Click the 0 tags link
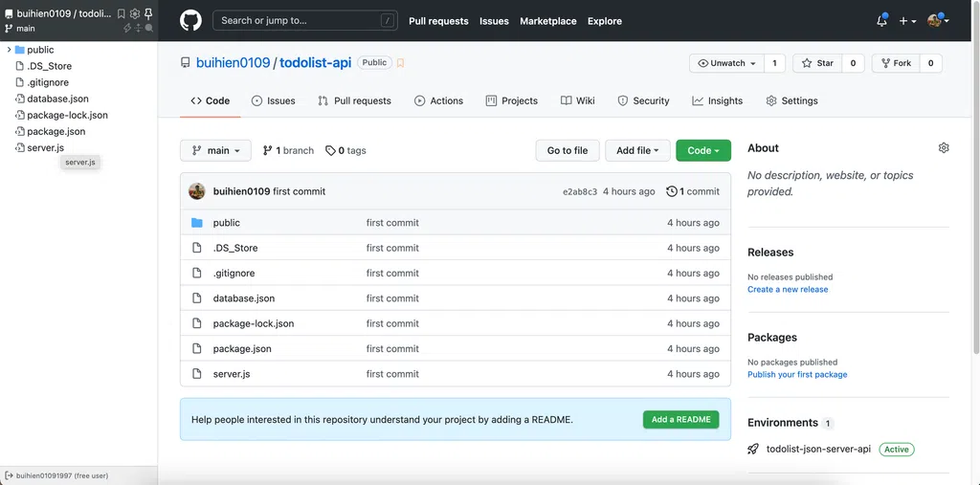Viewport: 980px width, 485px height. 345,150
